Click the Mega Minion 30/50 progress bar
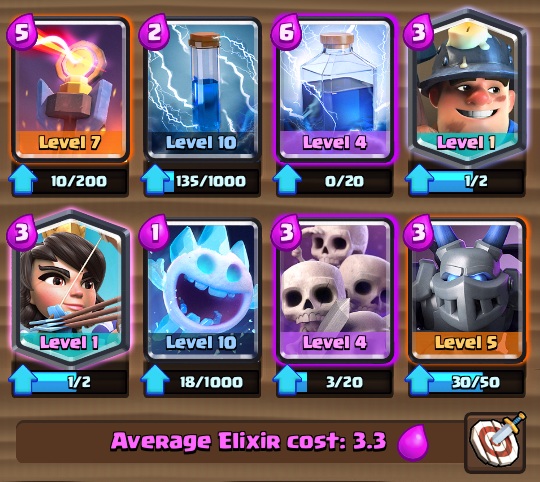 click(475, 382)
